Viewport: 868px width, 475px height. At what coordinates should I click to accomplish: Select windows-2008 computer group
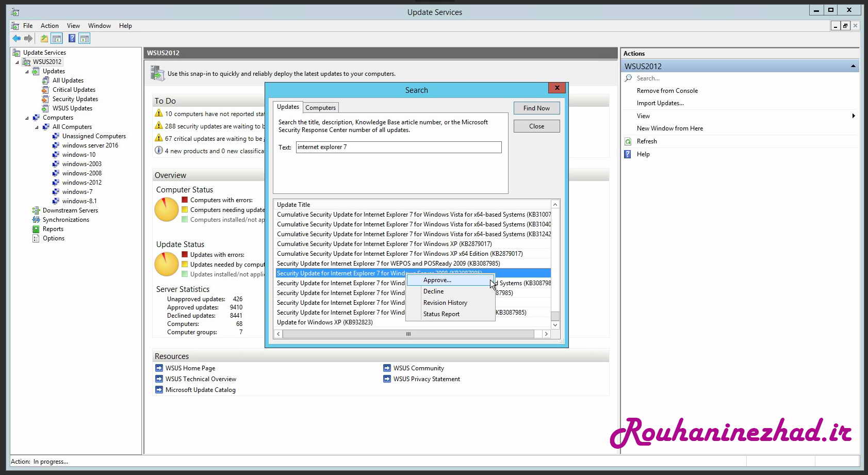tap(82, 173)
